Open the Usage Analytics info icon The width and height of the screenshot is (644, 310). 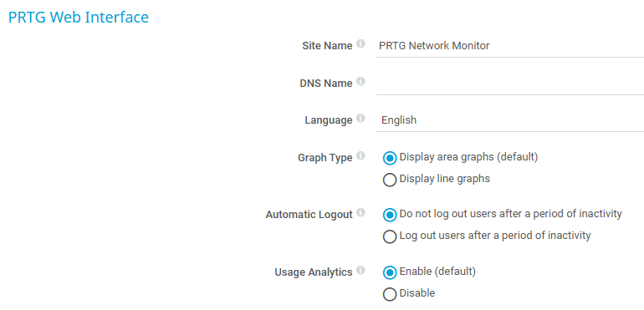[360, 270]
